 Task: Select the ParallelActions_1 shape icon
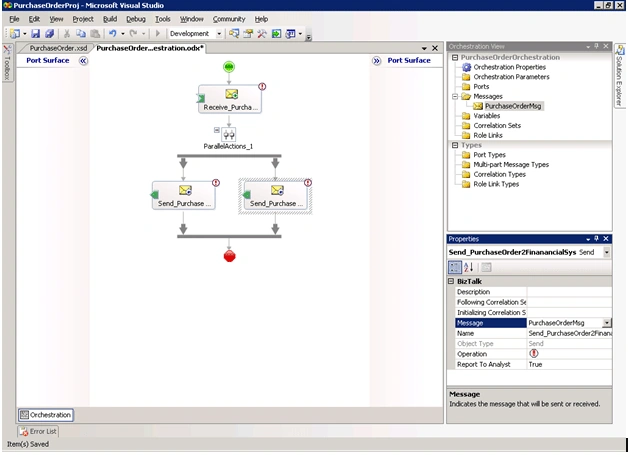point(229,134)
